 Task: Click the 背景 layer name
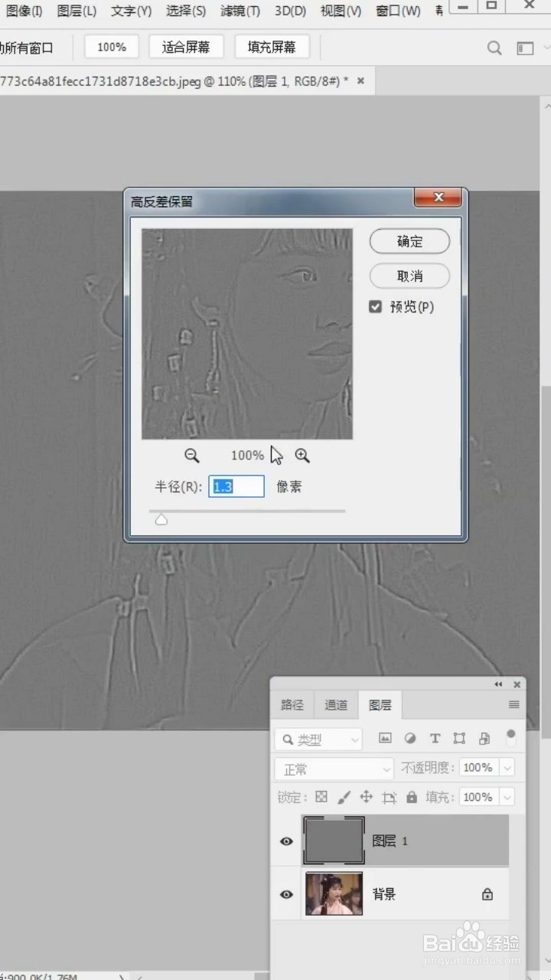(384, 893)
